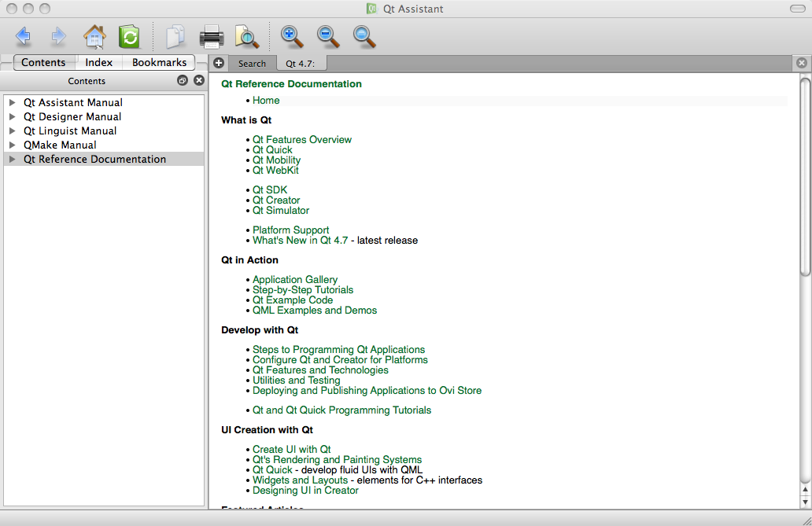Open the Platform Support link

tap(290, 230)
